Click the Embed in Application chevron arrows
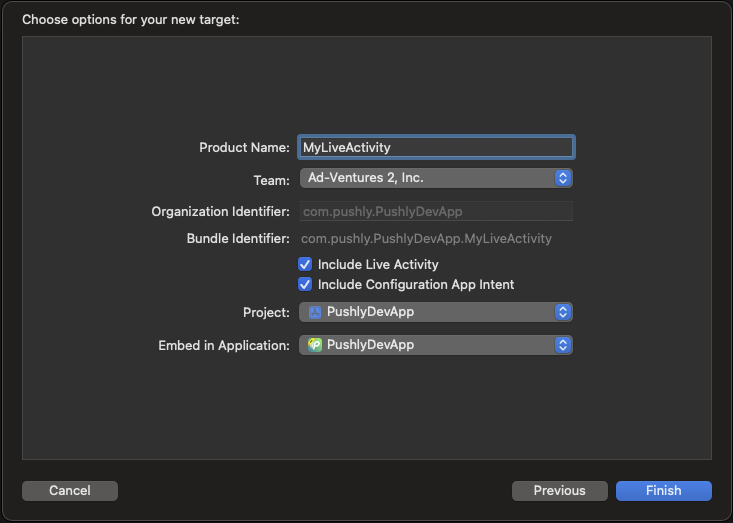The width and height of the screenshot is (733, 523). pyautogui.click(x=563, y=345)
